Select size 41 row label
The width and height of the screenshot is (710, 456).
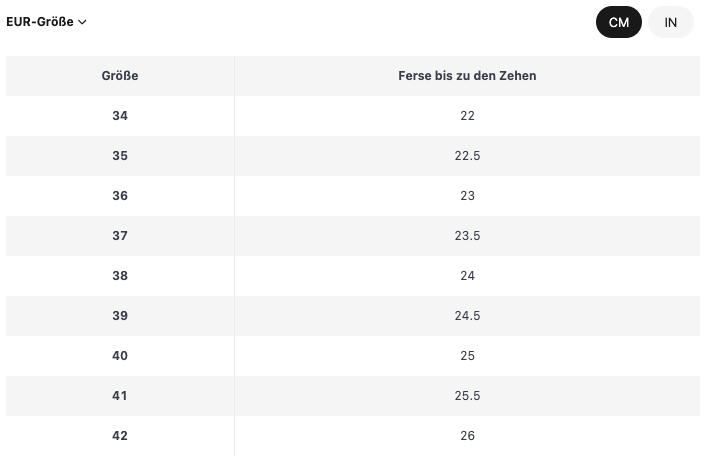(x=120, y=396)
